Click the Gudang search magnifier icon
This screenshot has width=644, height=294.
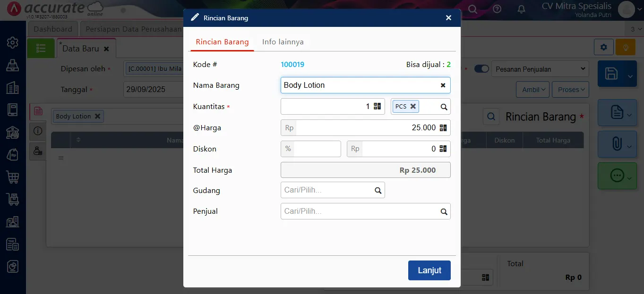point(378,191)
